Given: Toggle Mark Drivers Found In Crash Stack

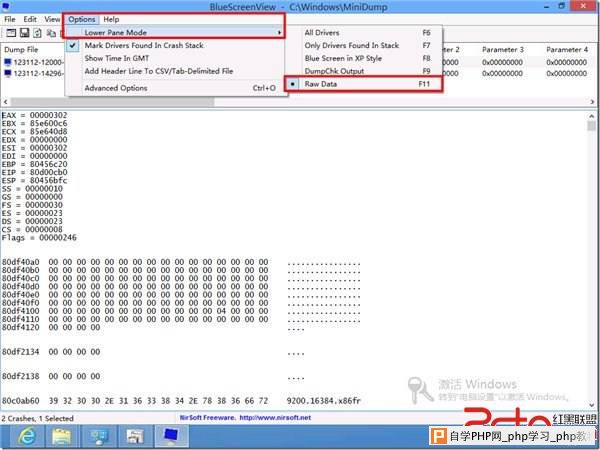Looking at the screenshot, I should coord(176,45).
